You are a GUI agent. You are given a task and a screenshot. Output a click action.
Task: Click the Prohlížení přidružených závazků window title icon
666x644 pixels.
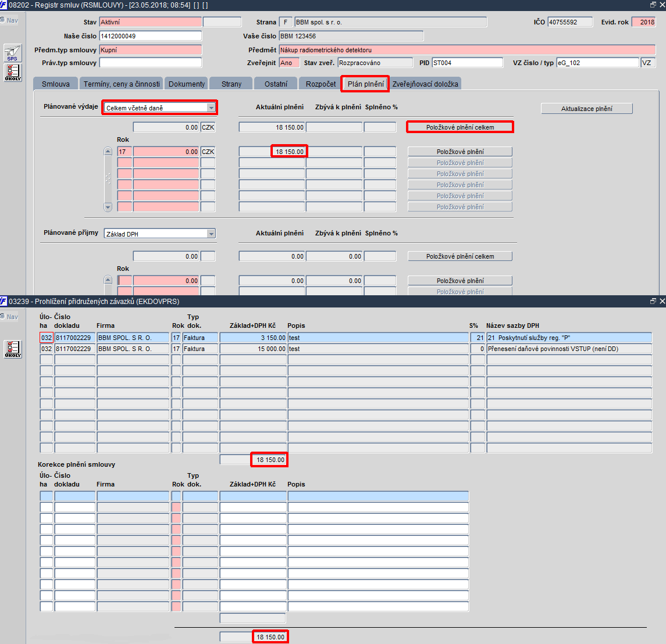3,302
